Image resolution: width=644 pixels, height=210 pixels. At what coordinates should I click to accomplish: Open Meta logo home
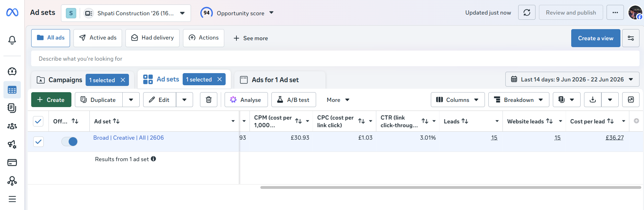pyautogui.click(x=12, y=12)
